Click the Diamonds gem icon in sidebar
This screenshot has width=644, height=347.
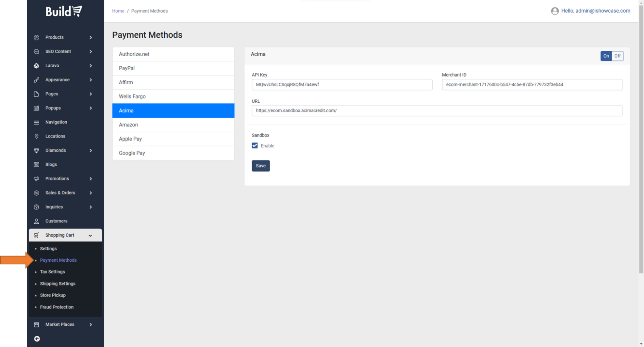pyautogui.click(x=36, y=150)
